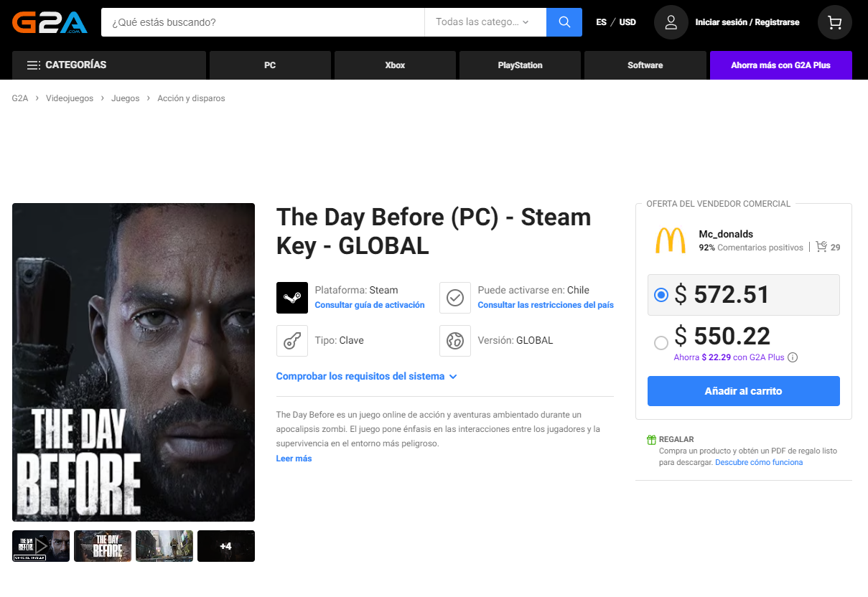868x597 pixels.
Task: Expand Comprobar los requisitos del sistema
Action: click(367, 376)
